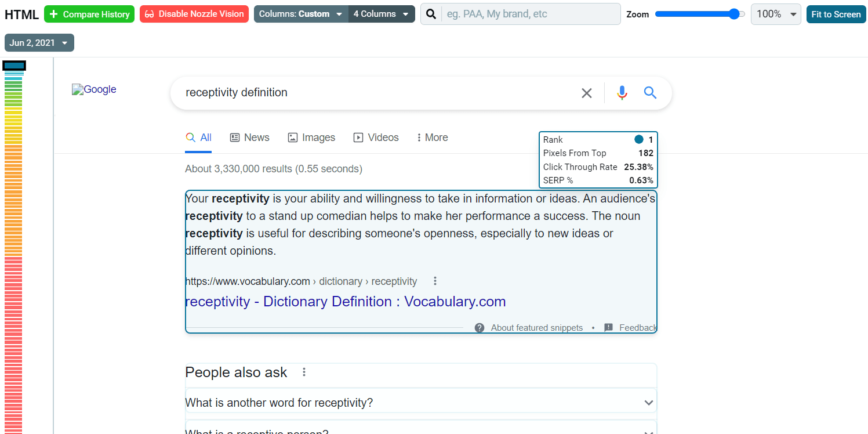Open the Columns: Custom dropdown

(301, 14)
